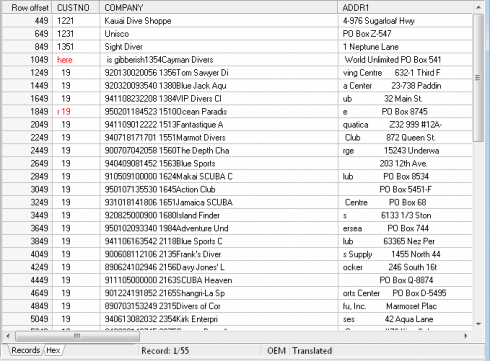This screenshot has width=490, height=361.
Task: Click the ADDR1 column header
Action: [x=405, y=7]
